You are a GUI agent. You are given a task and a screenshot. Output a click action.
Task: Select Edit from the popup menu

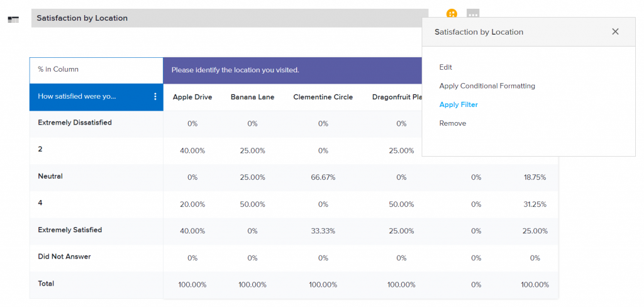pos(445,67)
